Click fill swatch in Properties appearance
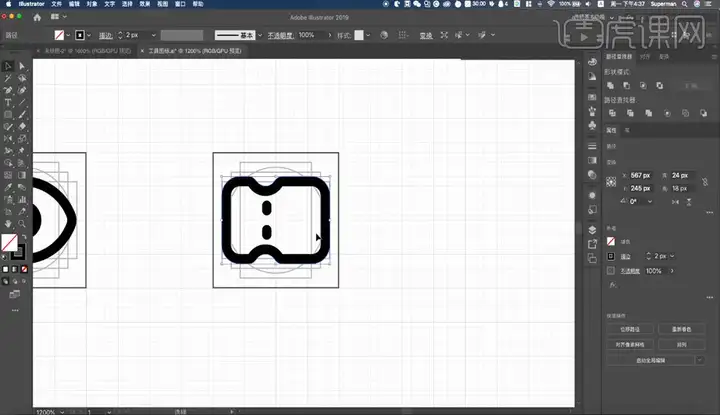This screenshot has width=720, height=415. [611, 241]
